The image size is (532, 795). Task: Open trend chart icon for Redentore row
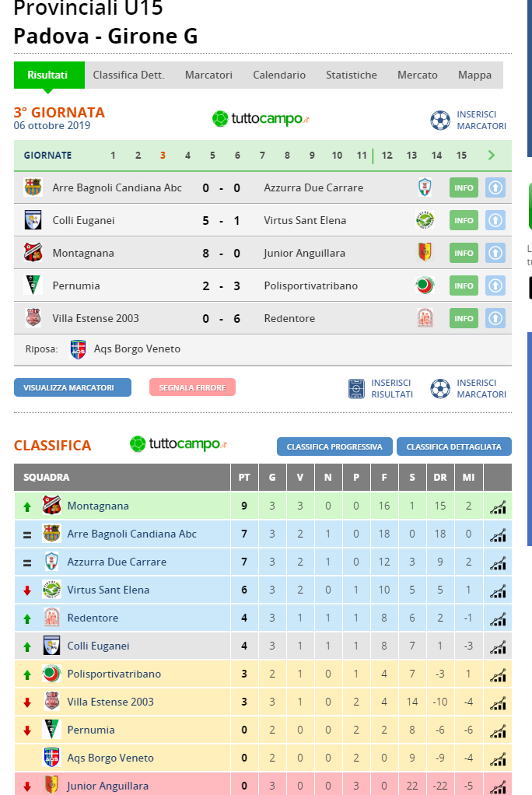point(498,618)
